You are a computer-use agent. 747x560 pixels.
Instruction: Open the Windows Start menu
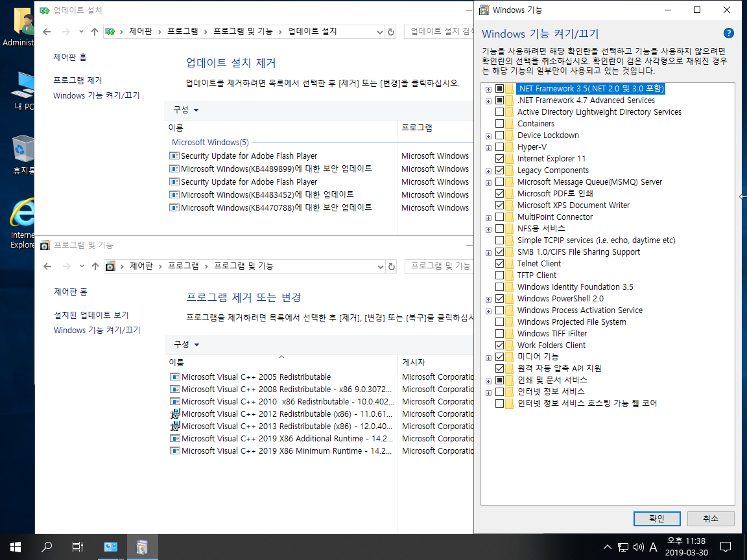[x=16, y=546]
